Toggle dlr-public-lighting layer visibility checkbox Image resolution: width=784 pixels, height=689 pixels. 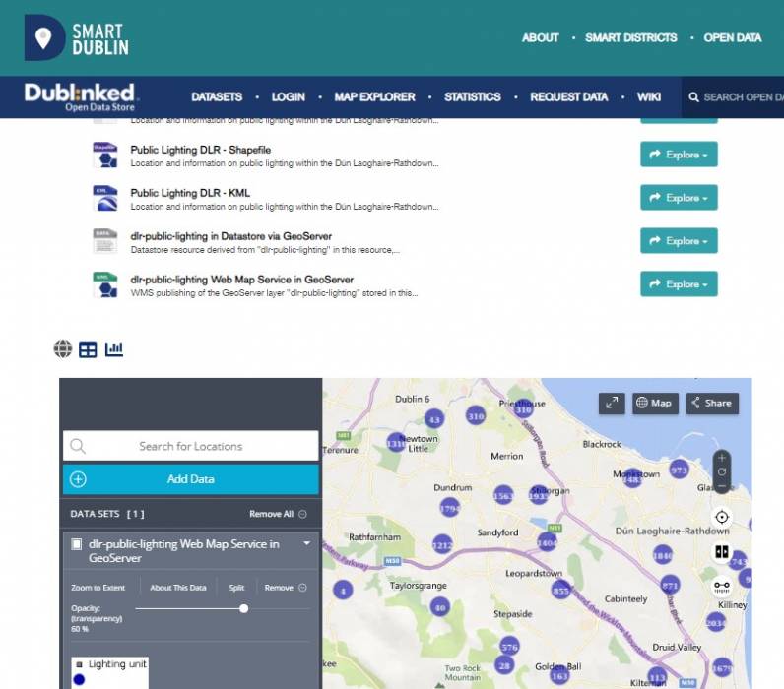[x=76, y=544]
